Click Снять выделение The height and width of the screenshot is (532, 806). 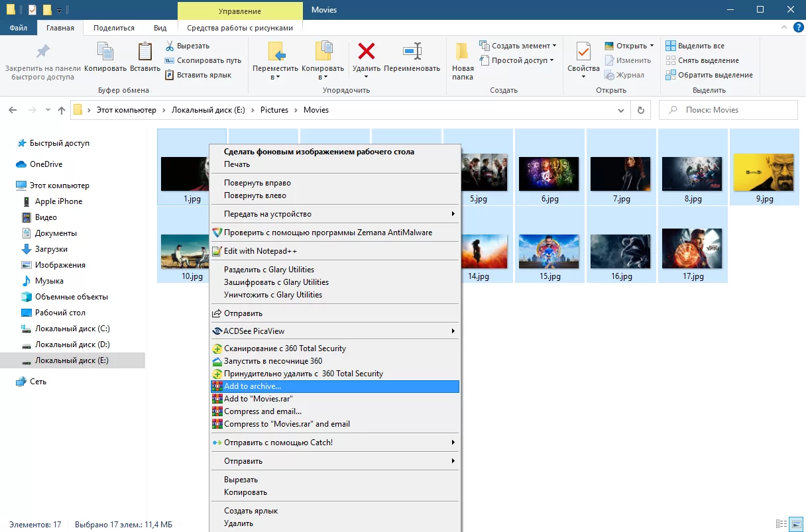coord(702,60)
